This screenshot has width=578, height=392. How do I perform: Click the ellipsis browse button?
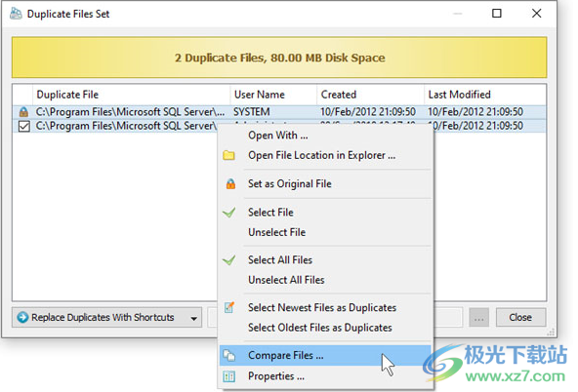[x=478, y=317]
